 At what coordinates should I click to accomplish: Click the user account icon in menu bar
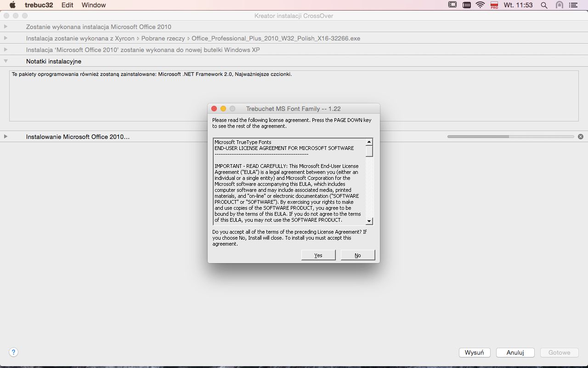[560, 5]
